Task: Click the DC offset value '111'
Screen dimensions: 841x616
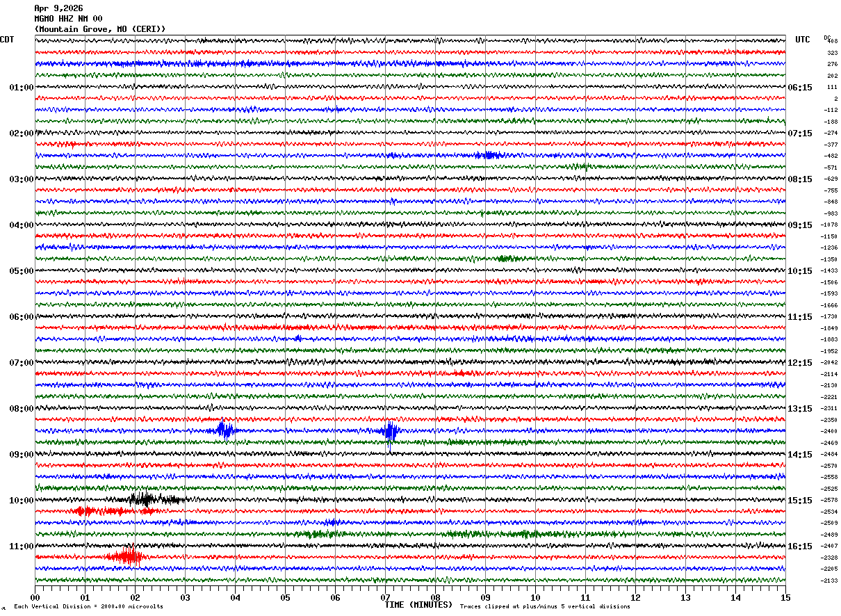Action: click(x=832, y=88)
